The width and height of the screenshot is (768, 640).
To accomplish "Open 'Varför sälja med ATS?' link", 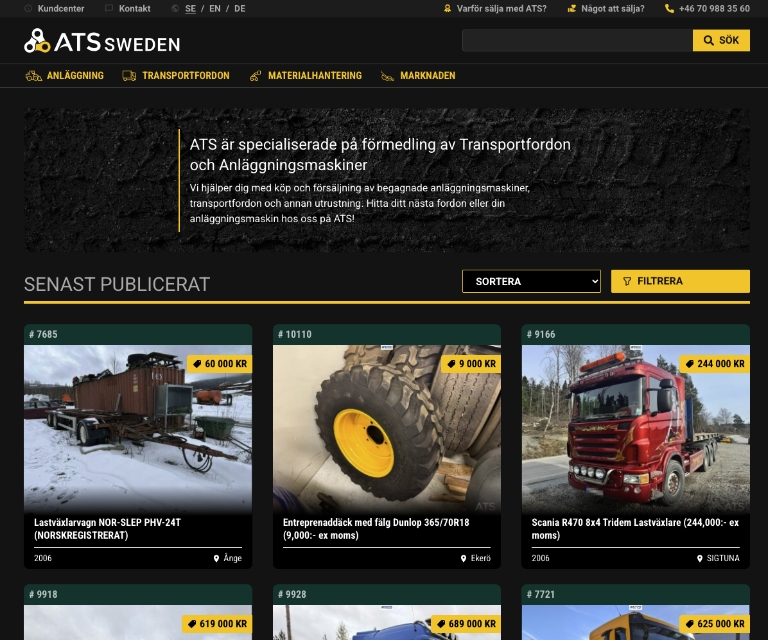I will 501,9.
